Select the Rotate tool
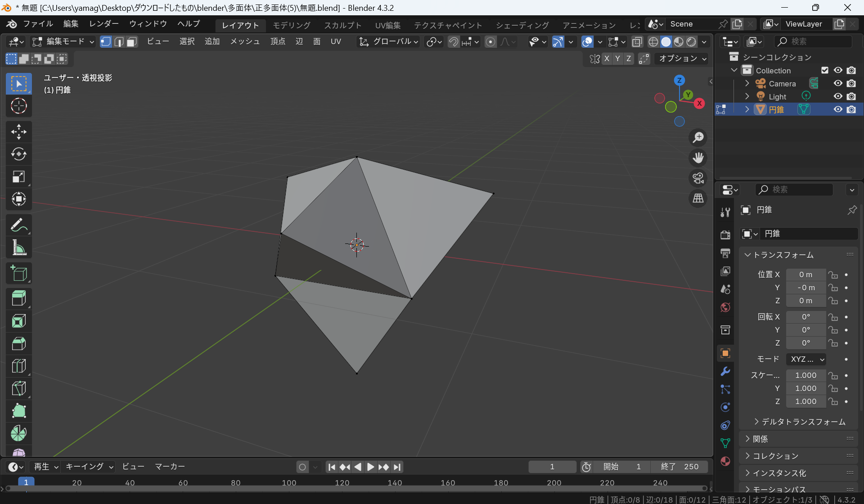This screenshot has height=504, width=864. coord(18,154)
